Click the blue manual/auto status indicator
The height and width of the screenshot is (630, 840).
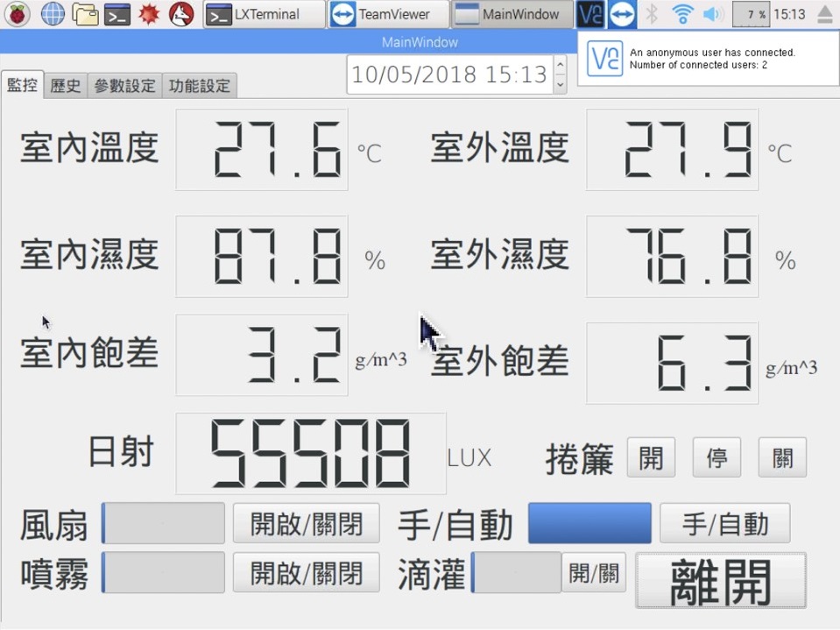click(x=589, y=524)
